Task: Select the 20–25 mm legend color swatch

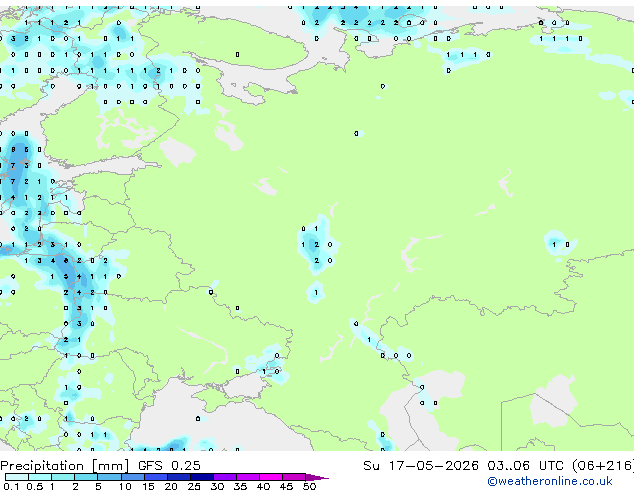Action: [x=178, y=477]
